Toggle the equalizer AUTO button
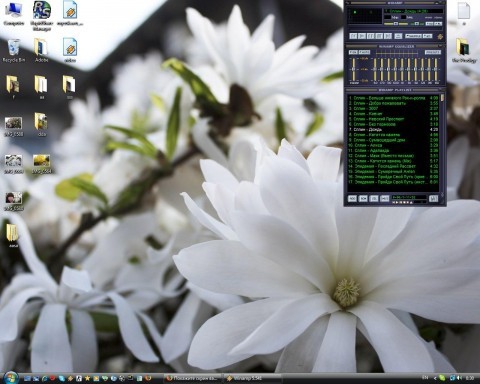 (x=364, y=52)
